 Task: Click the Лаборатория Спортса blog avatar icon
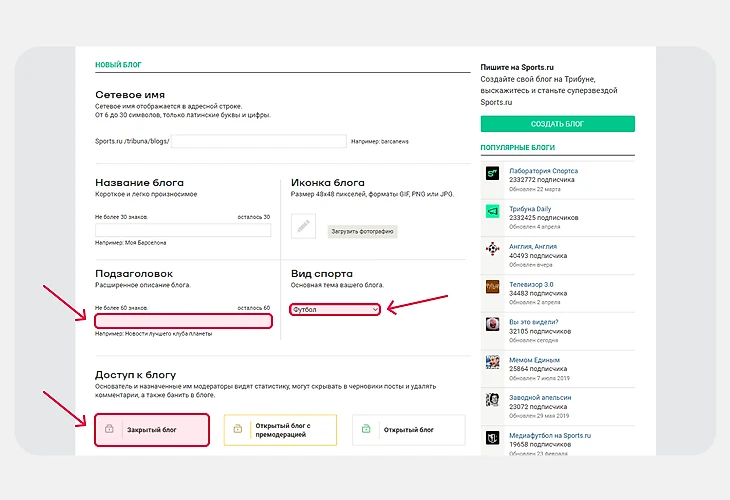[x=492, y=173]
